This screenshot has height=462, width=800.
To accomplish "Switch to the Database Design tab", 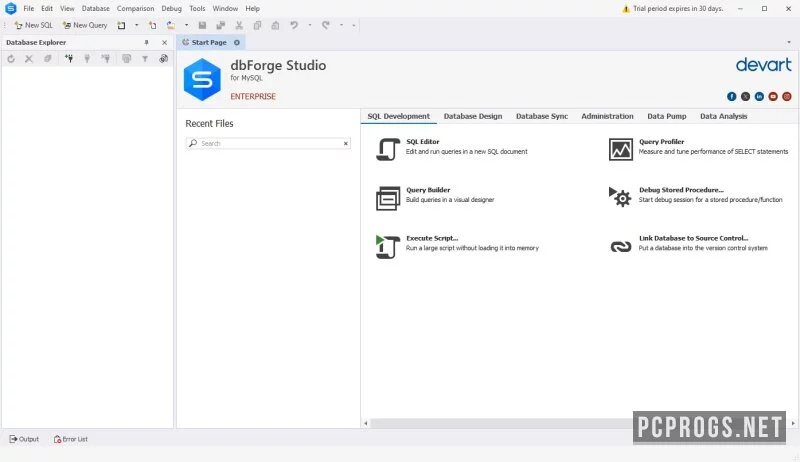I will tap(473, 116).
